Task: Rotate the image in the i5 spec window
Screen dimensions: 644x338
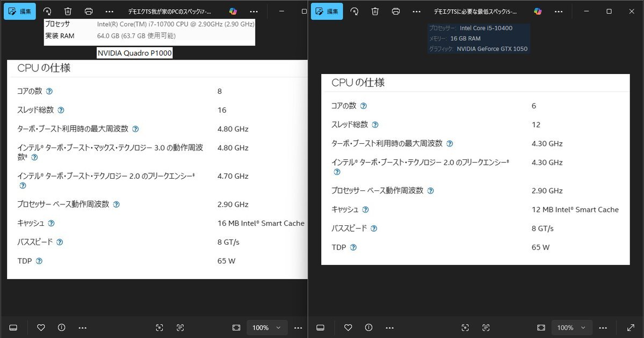Action: click(354, 11)
